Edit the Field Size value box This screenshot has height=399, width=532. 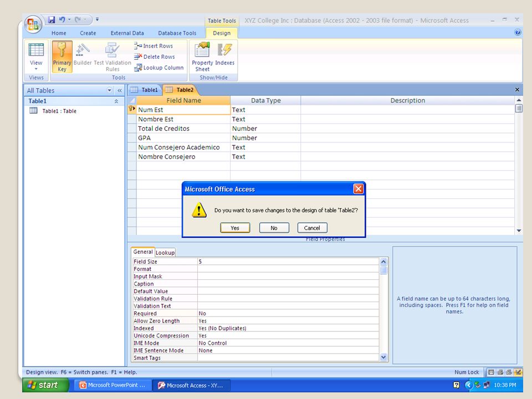[288, 262]
